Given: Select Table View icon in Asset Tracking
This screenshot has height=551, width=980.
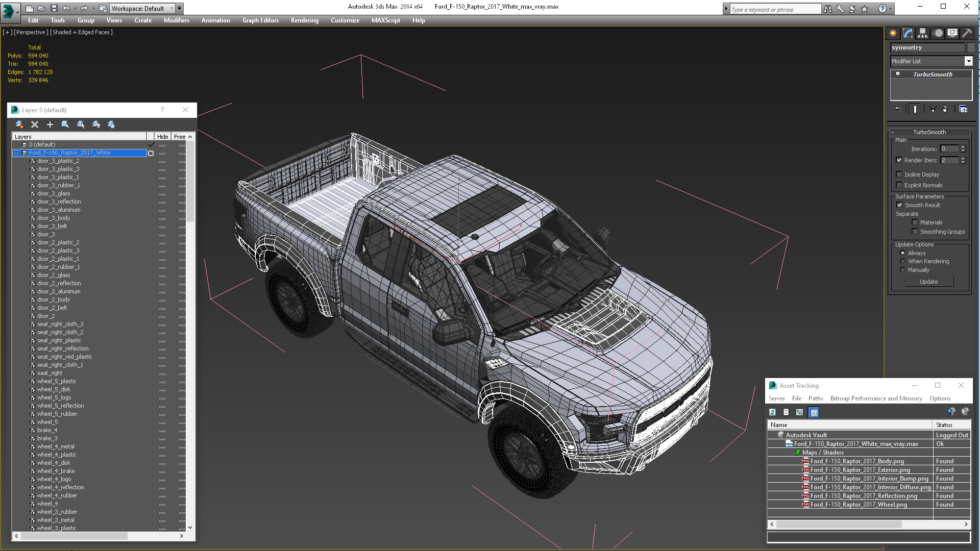Looking at the screenshot, I should click(x=814, y=412).
